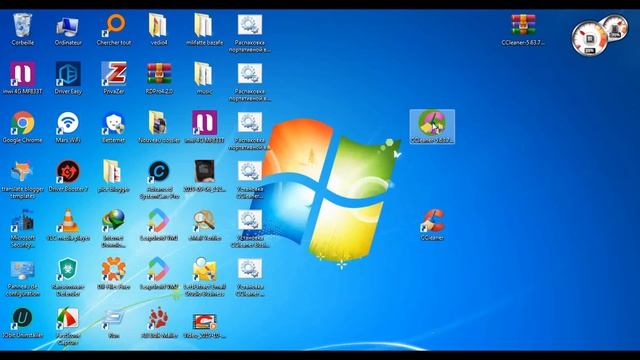The image size is (640, 360).
Task: Launch the CCleaner shortcut
Action: click(x=432, y=224)
